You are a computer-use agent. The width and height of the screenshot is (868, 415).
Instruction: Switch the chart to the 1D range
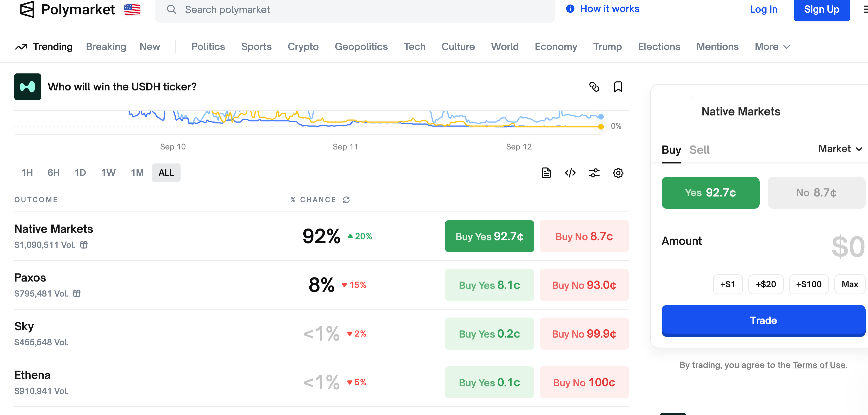(x=80, y=172)
